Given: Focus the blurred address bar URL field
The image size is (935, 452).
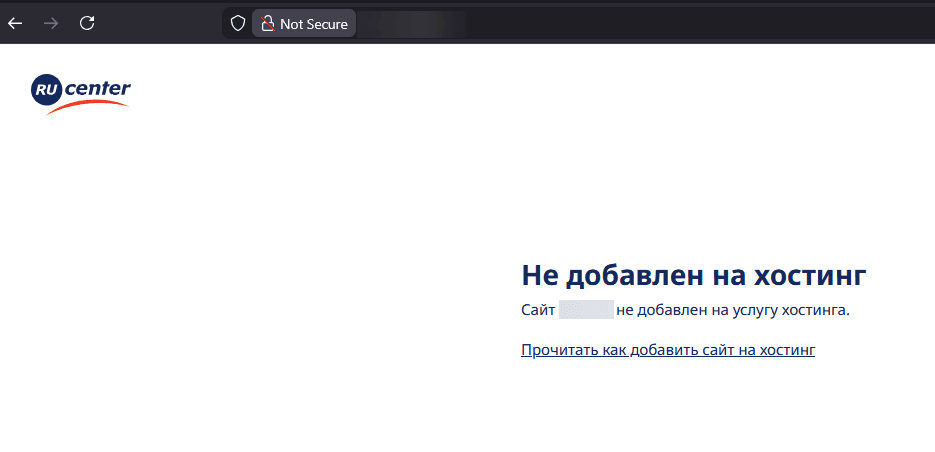Looking at the screenshot, I should (411, 24).
